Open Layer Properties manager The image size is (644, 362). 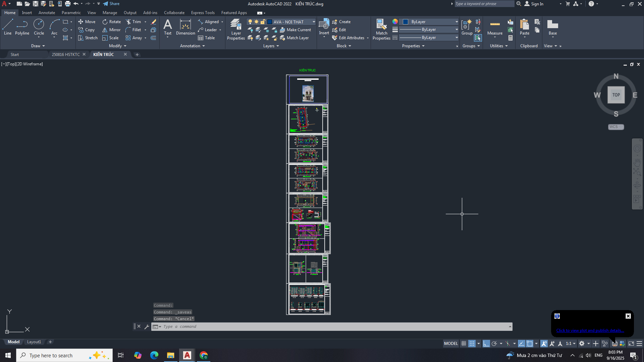(x=236, y=29)
